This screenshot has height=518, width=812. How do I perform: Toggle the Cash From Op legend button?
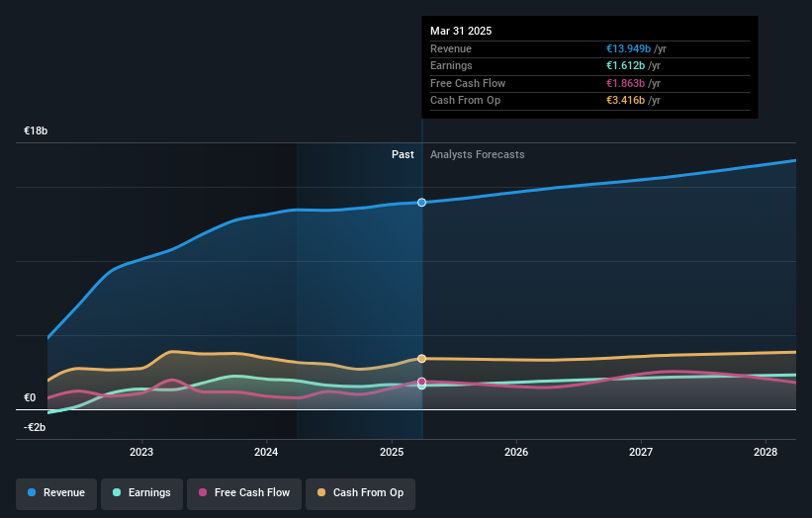point(360,493)
